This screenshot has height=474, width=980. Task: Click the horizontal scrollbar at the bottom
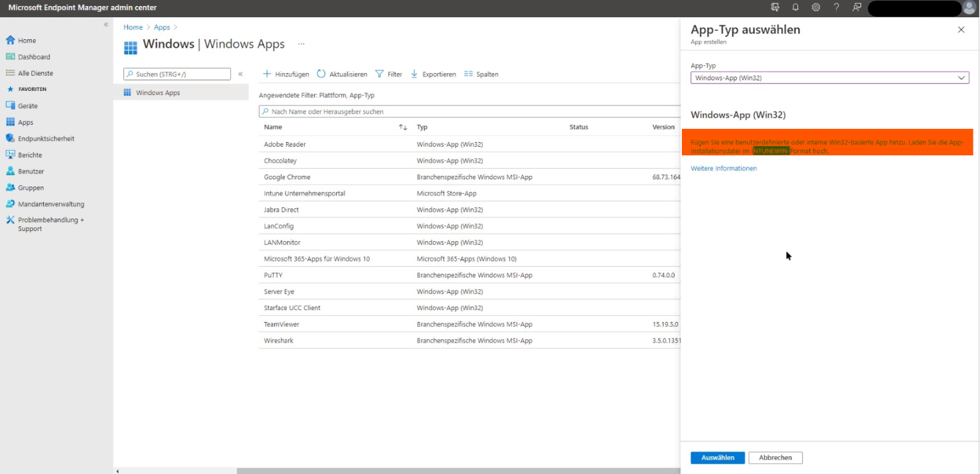pyautogui.click(x=458, y=471)
